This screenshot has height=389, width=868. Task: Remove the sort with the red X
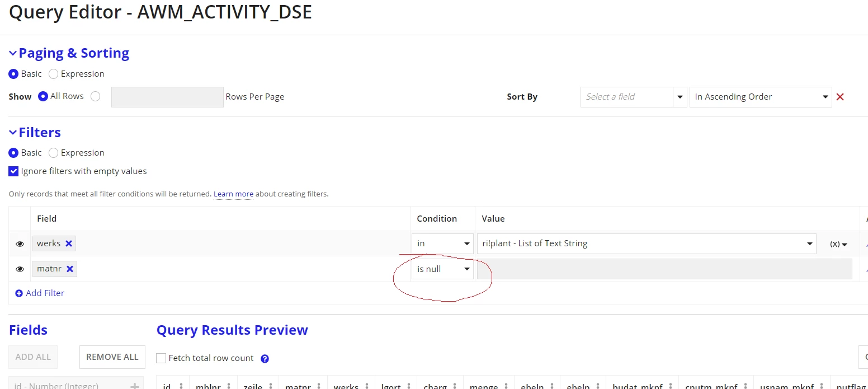840,97
